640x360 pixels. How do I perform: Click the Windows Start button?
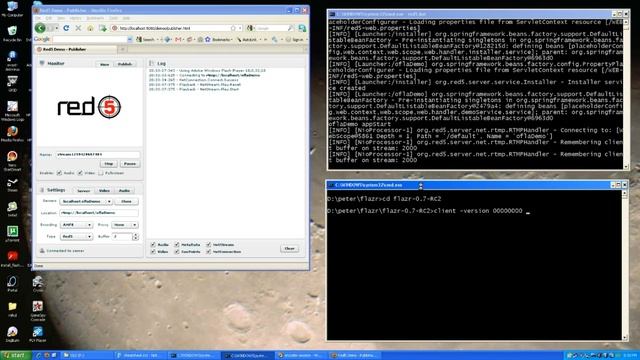coord(15,356)
